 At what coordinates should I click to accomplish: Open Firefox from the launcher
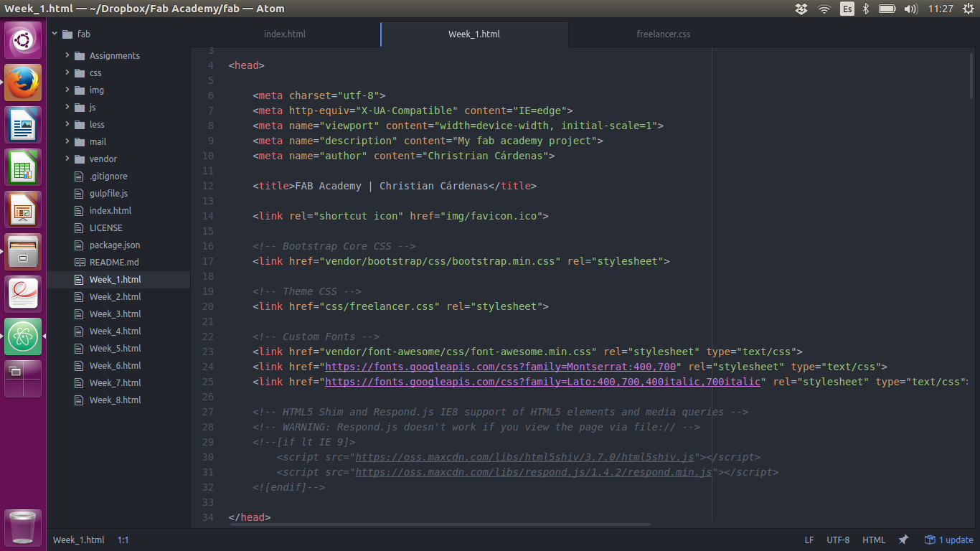pos(23,83)
